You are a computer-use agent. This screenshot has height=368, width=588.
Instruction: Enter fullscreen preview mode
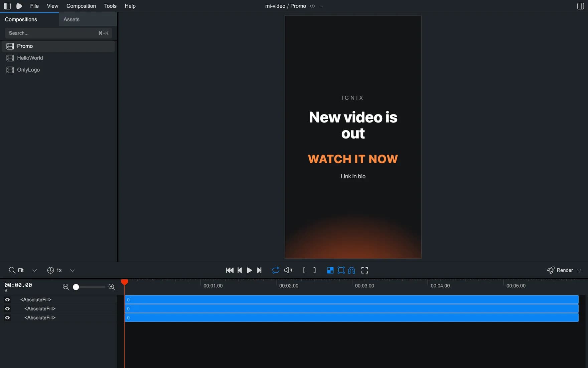click(364, 270)
